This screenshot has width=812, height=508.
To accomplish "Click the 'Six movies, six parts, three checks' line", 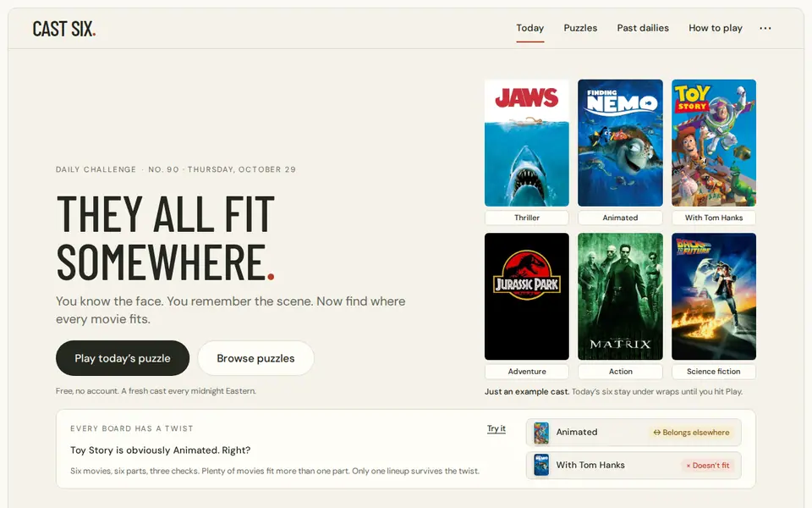I will [275, 472].
